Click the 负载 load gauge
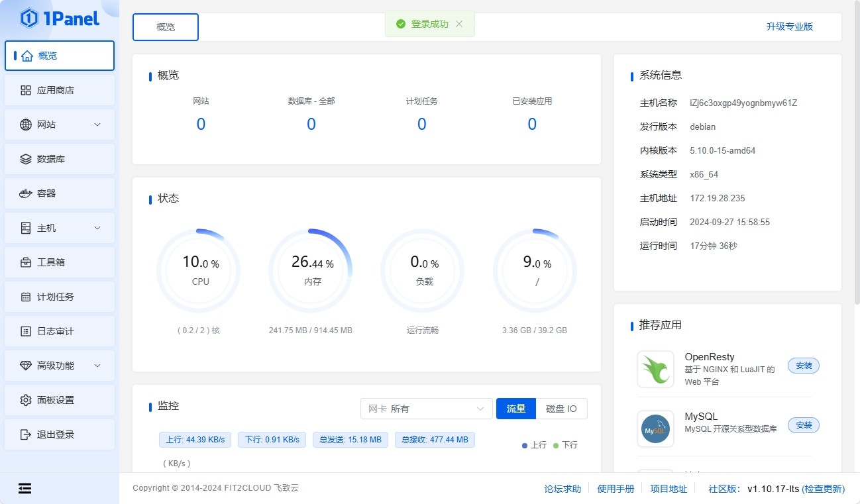The width and height of the screenshot is (860, 504). pos(423,270)
